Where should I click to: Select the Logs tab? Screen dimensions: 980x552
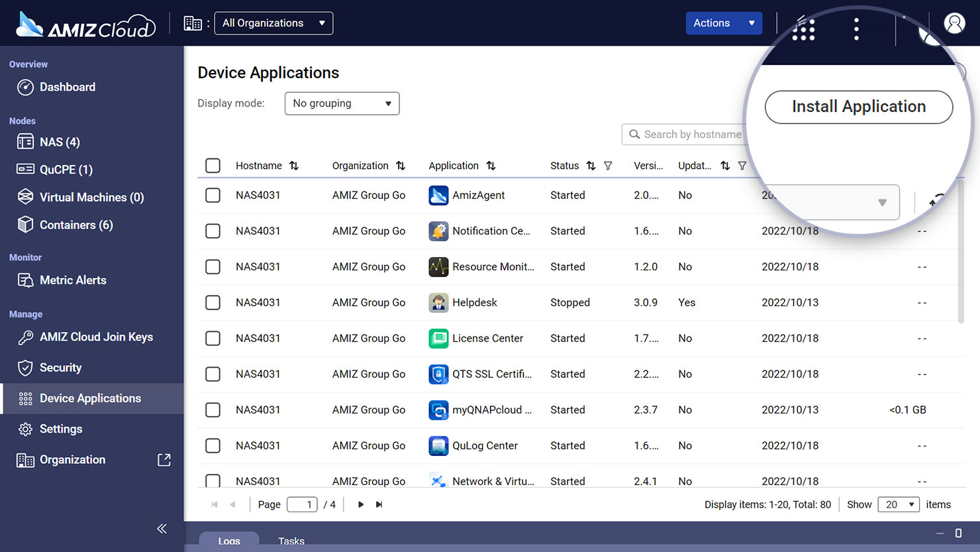(228, 541)
